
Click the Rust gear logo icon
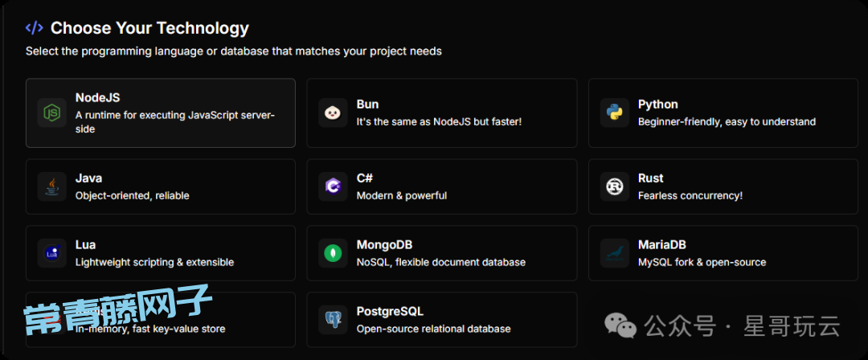pyautogui.click(x=614, y=186)
